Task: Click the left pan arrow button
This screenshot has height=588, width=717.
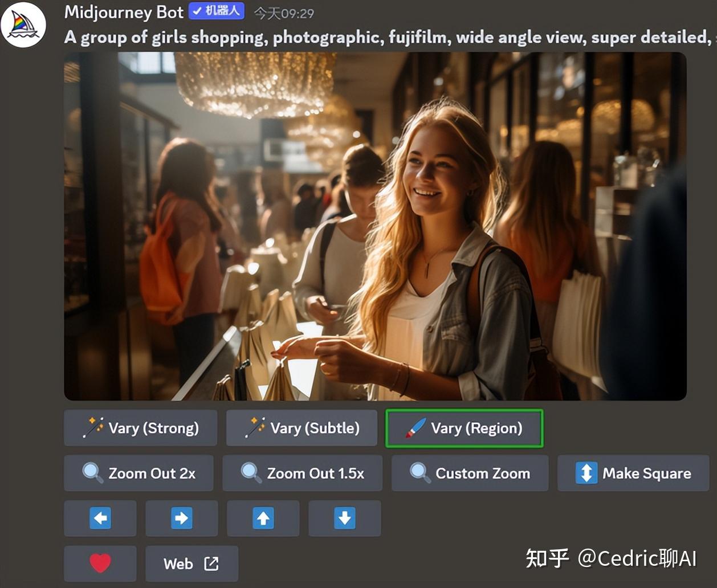Action: click(100, 518)
